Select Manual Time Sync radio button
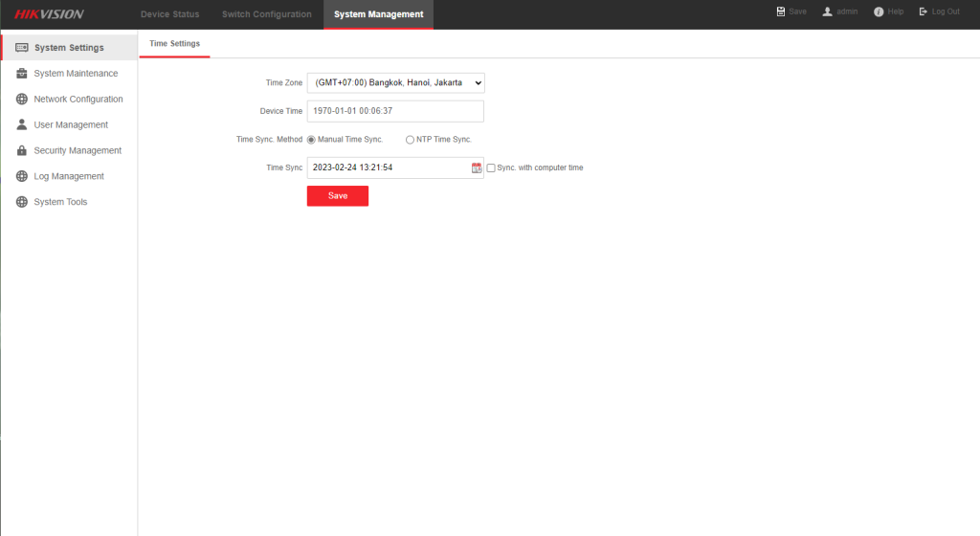Screen dimensions: 980x536 (311, 140)
